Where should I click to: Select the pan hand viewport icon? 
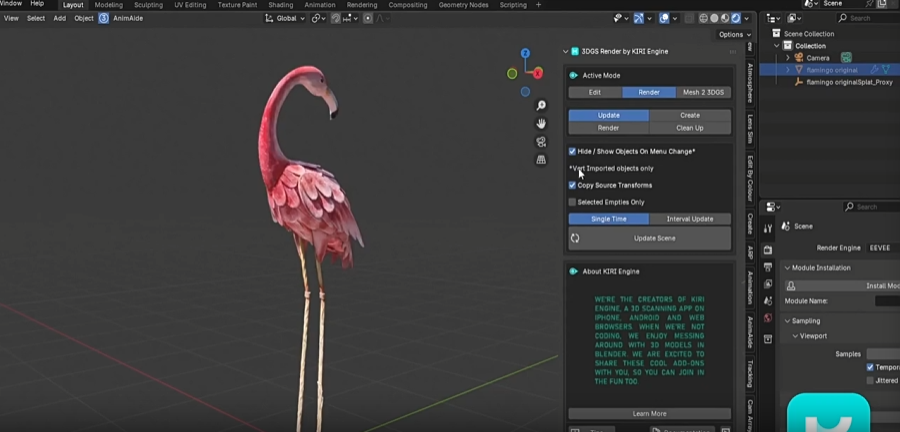click(541, 124)
